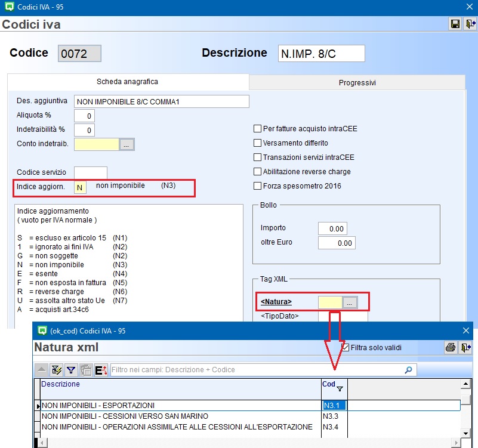Toggle Forza spesometro 2016 checkbox
Image resolution: width=478 pixels, height=448 pixels.
point(257,186)
